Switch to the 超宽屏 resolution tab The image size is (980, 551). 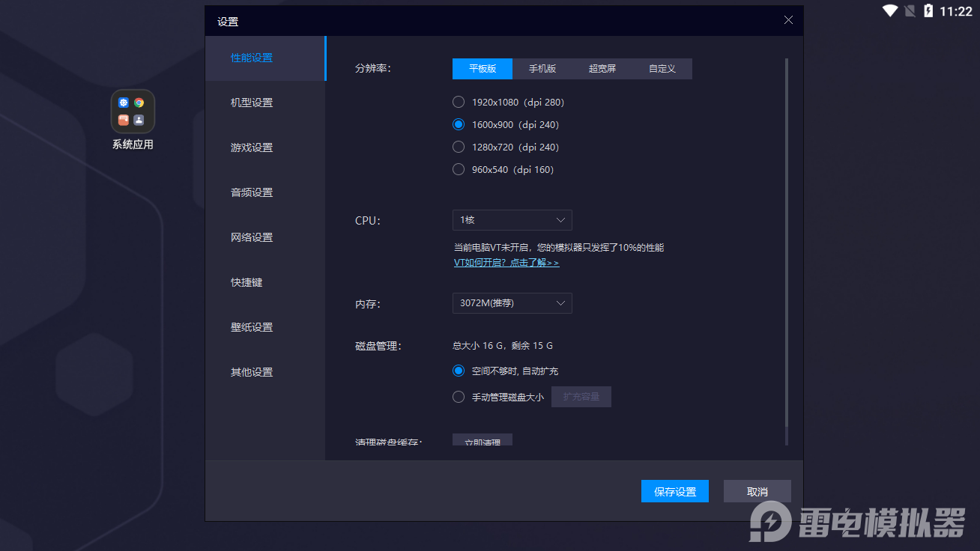pos(602,69)
